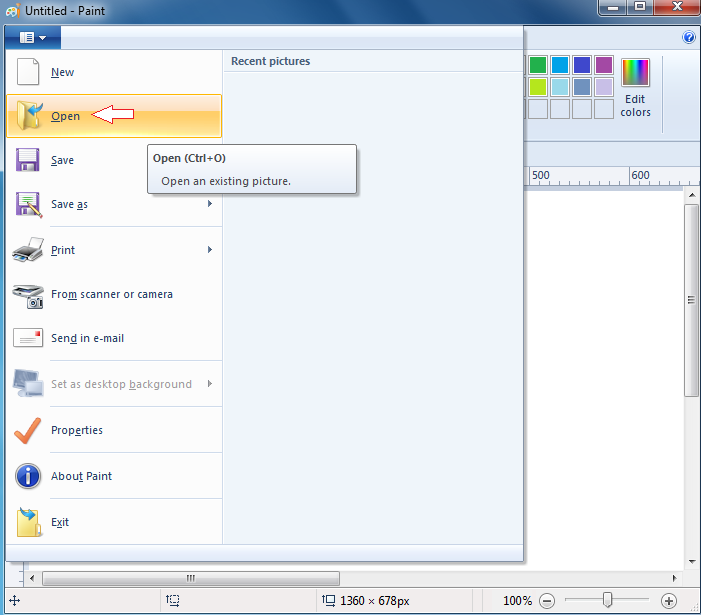The image size is (702, 615).
Task: Click the Send in e-mail envelope icon
Action: (28, 338)
